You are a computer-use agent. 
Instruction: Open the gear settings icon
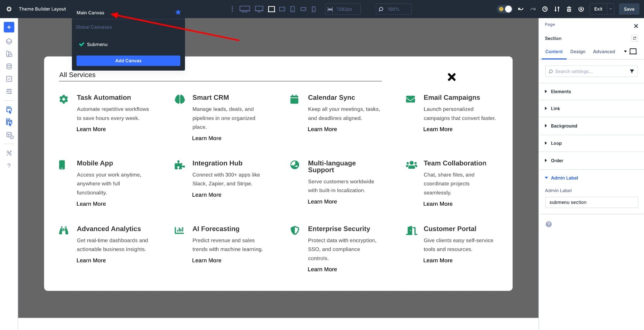pyautogui.click(x=9, y=9)
